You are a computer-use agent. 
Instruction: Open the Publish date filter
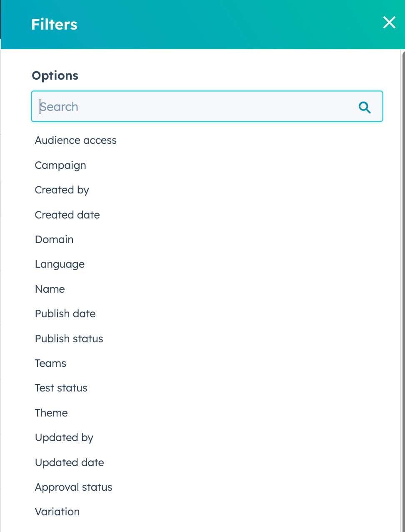pyautogui.click(x=65, y=314)
